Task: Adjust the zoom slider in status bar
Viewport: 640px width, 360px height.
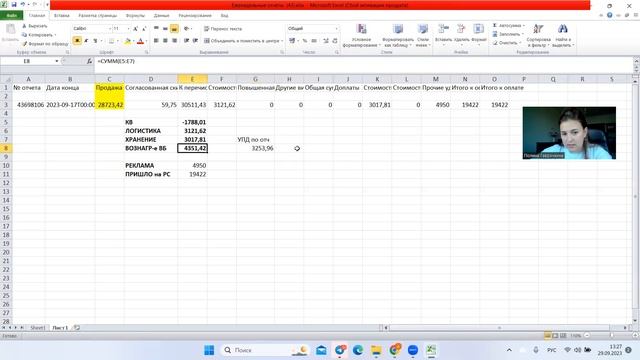Action: [611, 336]
